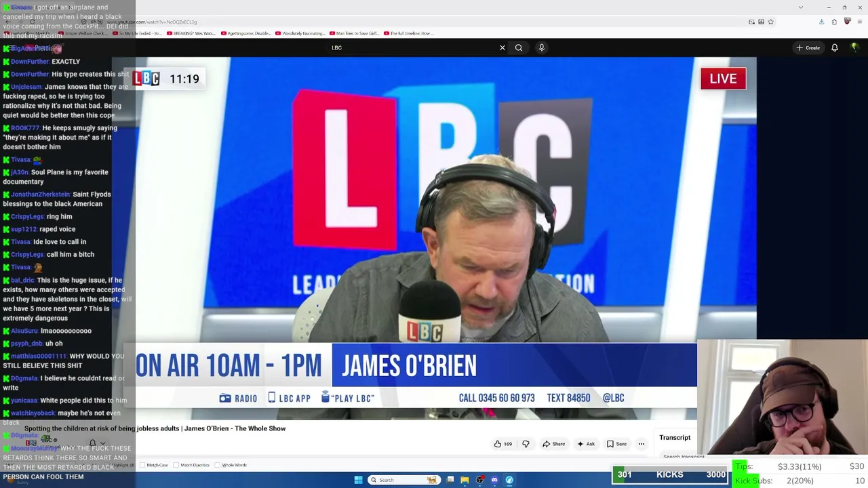This screenshot has height=488, width=868.
Task: Open the browser hamburger menu
Action: 859,22
